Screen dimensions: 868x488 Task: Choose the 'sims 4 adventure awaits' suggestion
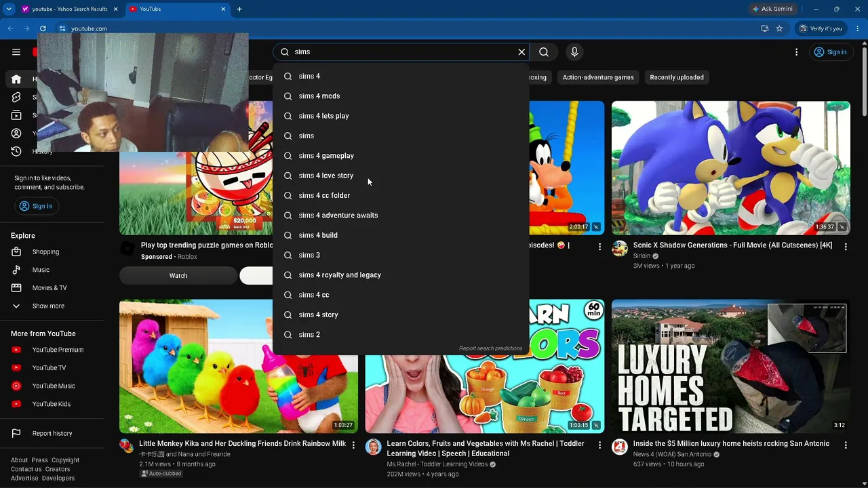point(401,216)
